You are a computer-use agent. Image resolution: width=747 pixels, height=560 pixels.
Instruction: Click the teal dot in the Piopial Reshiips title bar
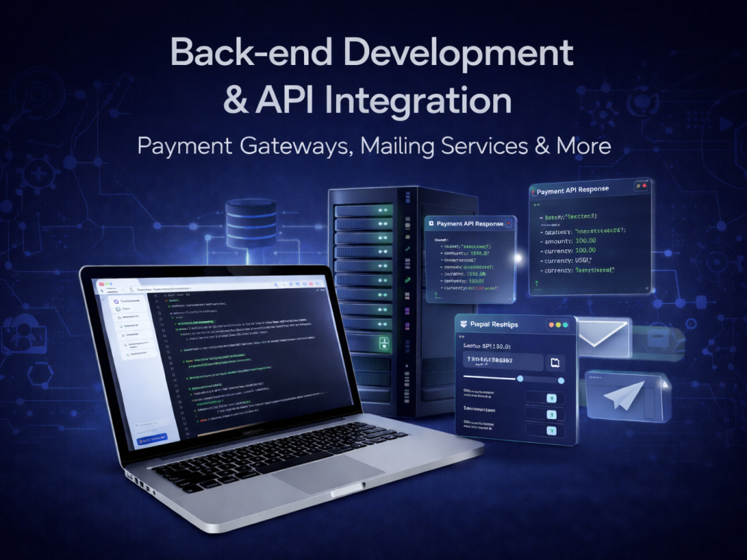coord(565,325)
